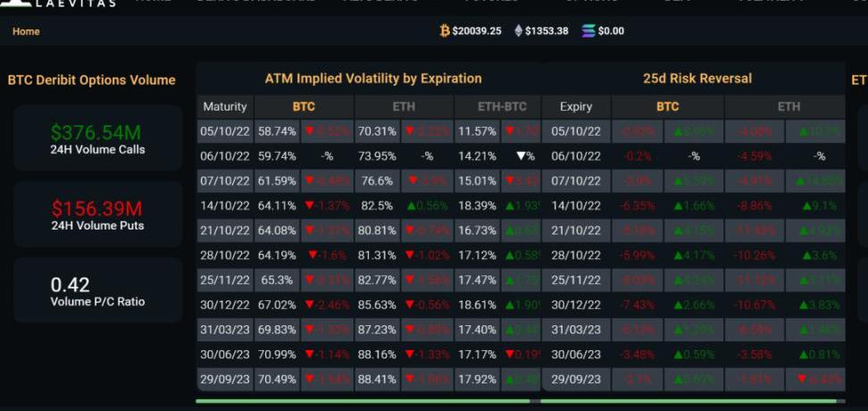Screen dimensions: 868x411
Task: Click the Solana price icon
Action: coord(588,31)
